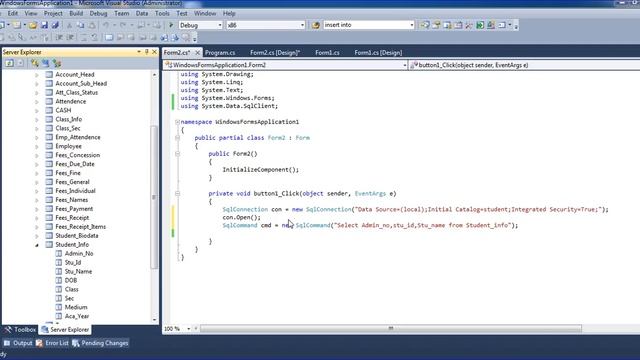Screen dimensions: 640x360
Task: Click the Save All icon
Action: point(55,25)
